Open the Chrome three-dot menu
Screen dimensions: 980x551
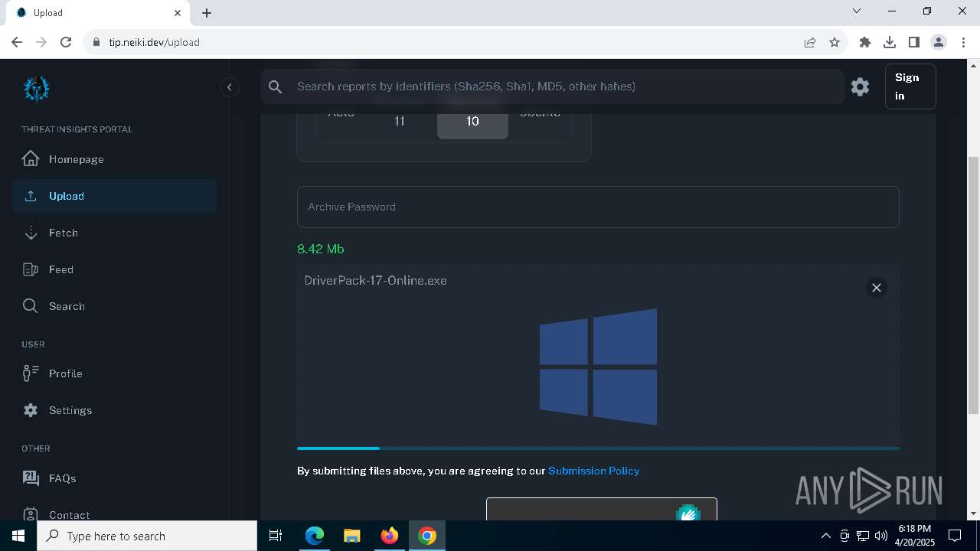click(963, 42)
